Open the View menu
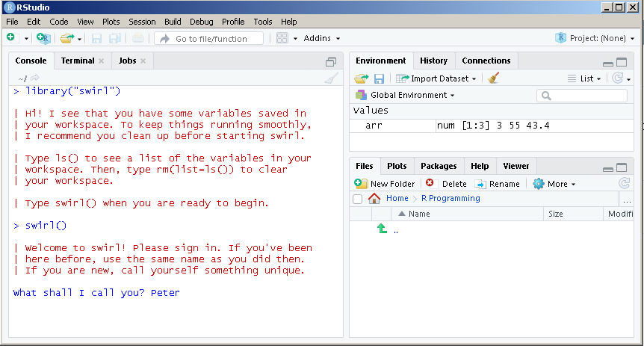The image size is (644, 346). point(85,22)
